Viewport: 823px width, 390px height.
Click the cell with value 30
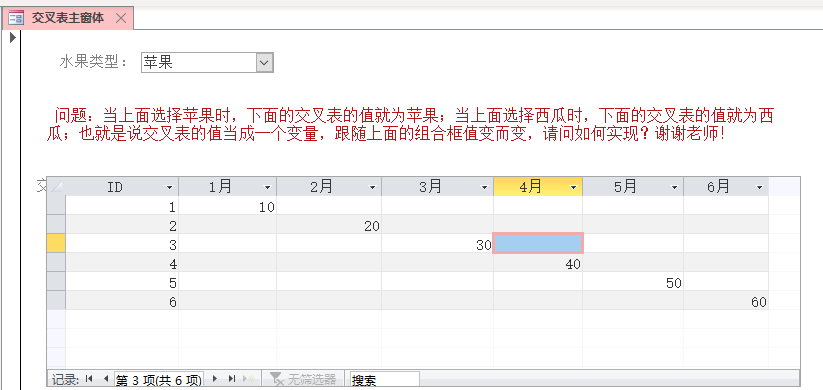(437, 244)
